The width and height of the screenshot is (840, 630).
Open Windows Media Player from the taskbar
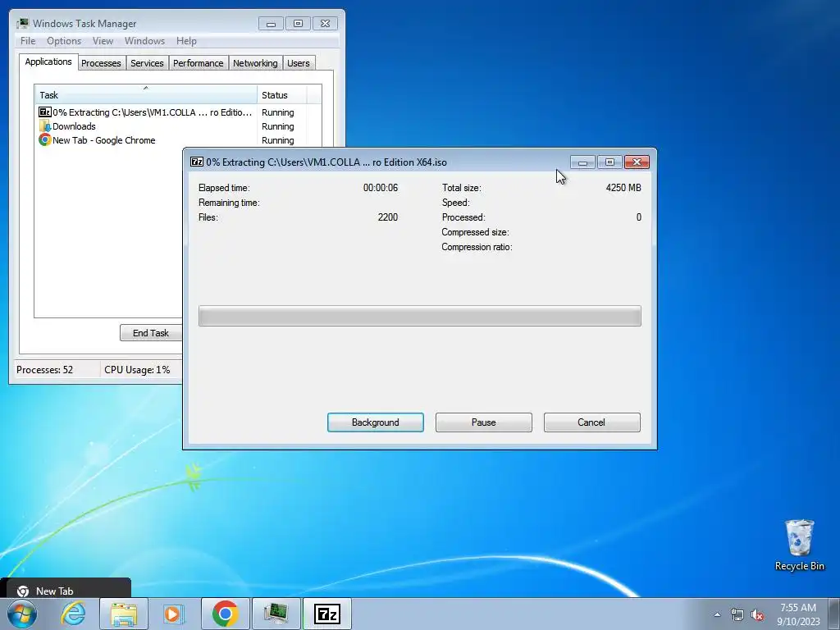coord(174,614)
